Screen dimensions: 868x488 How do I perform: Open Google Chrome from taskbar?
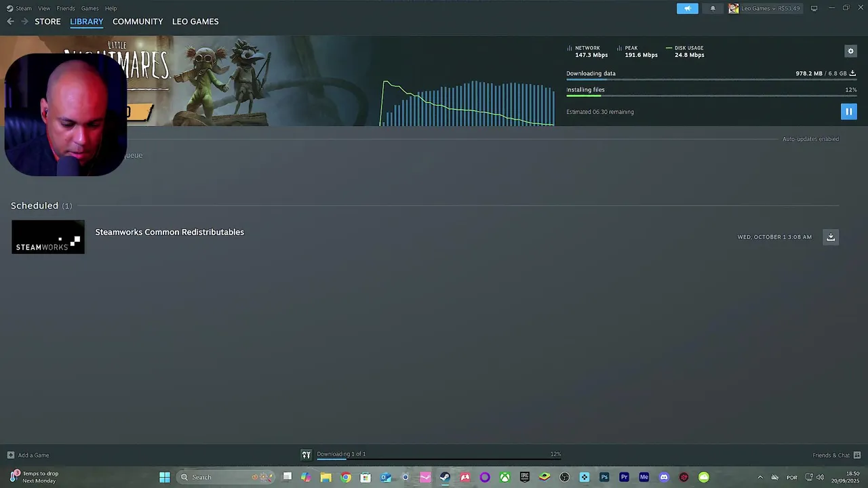click(x=346, y=477)
